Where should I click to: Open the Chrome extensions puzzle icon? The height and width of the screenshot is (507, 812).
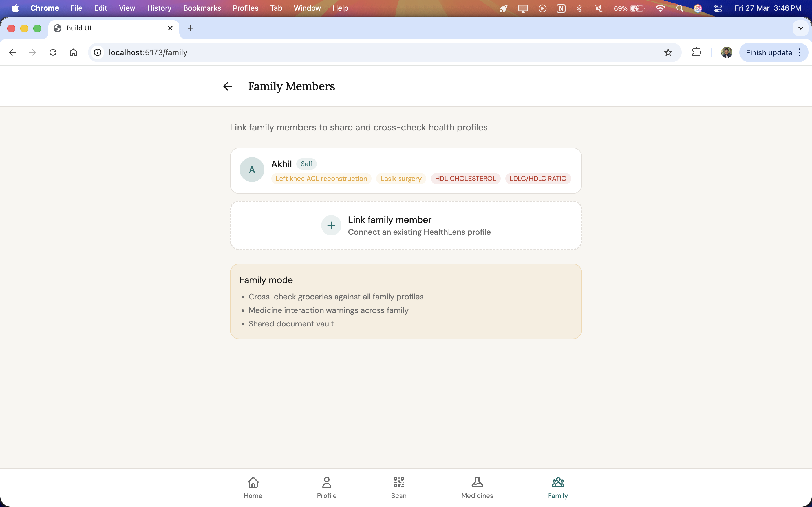click(697, 52)
